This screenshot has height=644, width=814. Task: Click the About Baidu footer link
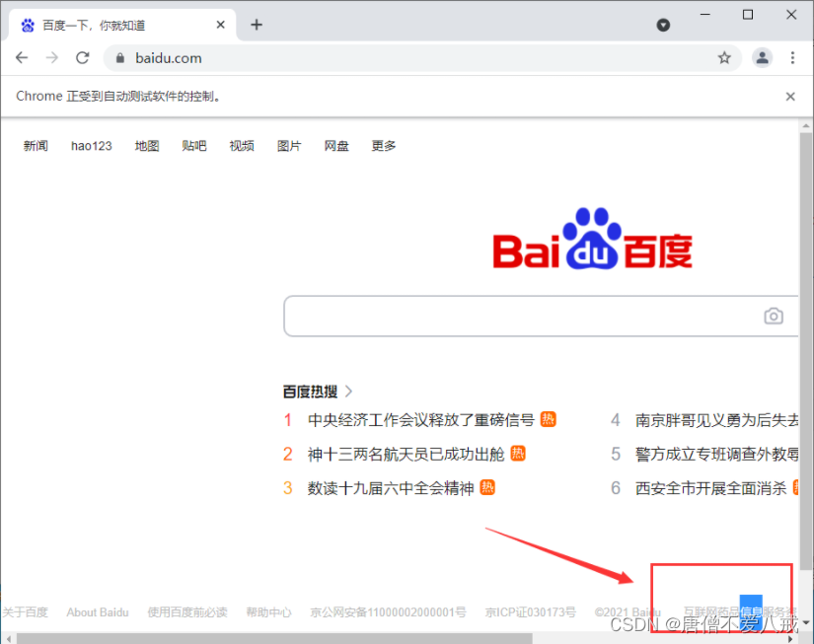pos(98,612)
